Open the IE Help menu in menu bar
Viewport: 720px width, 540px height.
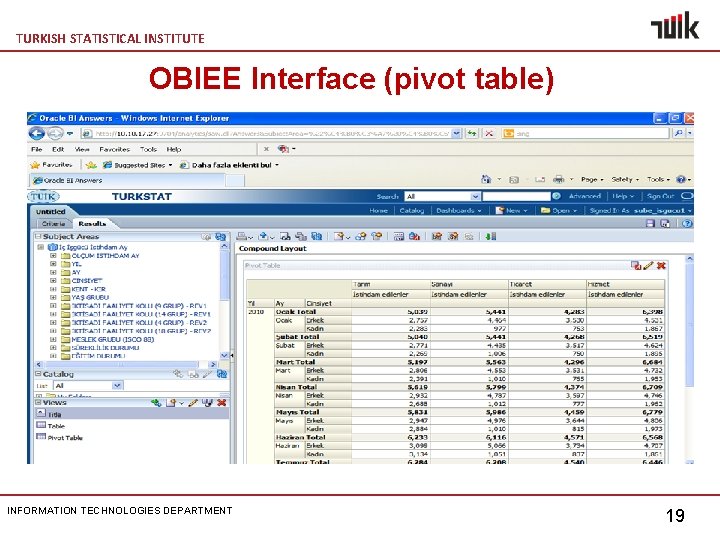pos(174,149)
